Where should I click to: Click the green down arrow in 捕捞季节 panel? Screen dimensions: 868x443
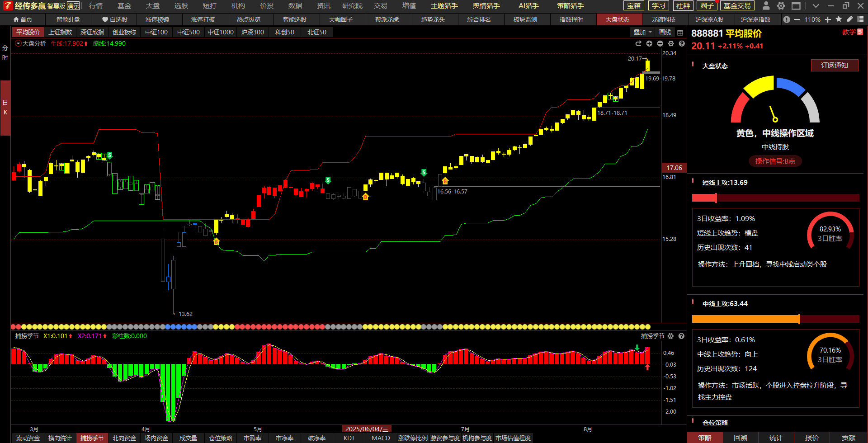coord(637,348)
